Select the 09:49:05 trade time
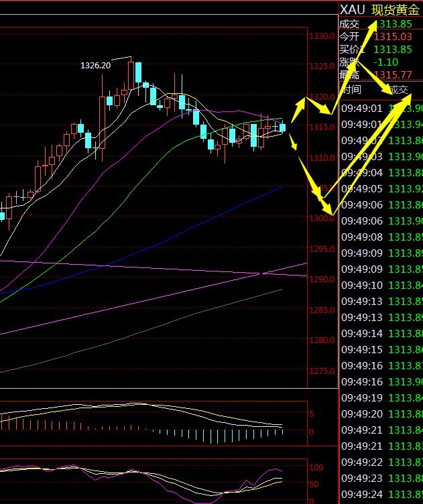The width and height of the screenshot is (423, 504). (362, 189)
